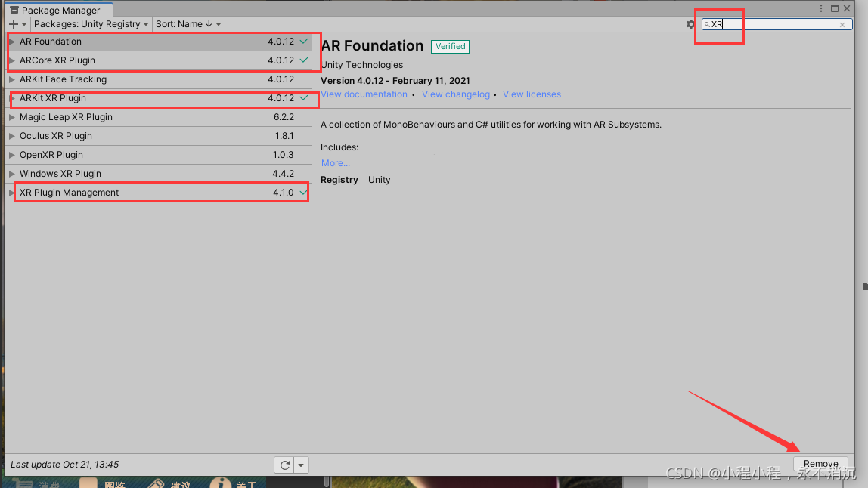Click Unity Technologies author text
Image resolution: width=868 pixels, height=488 pixels.
[x=362, y=65]
